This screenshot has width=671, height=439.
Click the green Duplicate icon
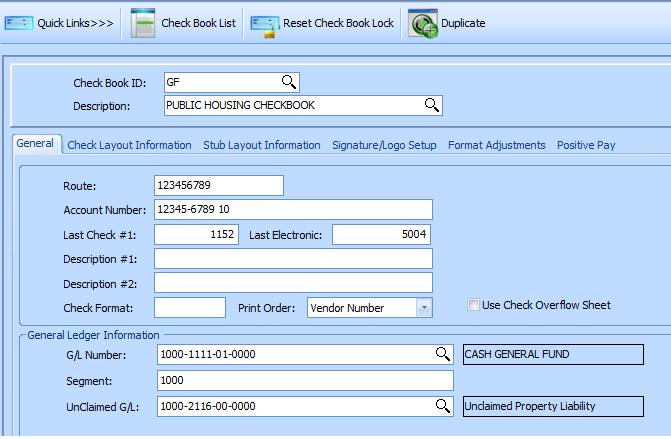point(422,23)
